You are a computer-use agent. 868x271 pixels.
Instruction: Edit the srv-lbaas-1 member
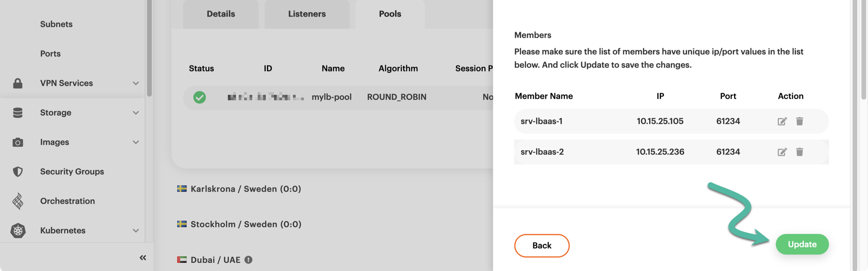pyautogui.click(x=782, y=121)
